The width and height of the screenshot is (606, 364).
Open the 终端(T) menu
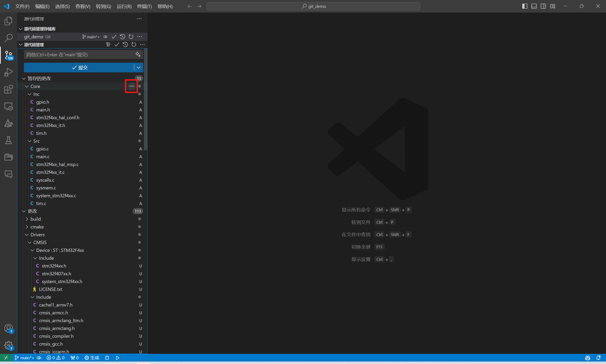(x=144, y=6)
